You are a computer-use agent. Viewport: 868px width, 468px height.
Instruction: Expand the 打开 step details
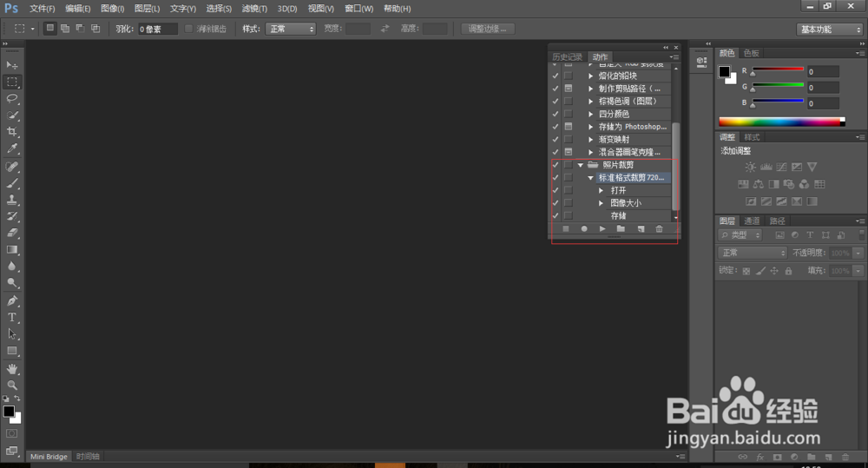[602, 190]
